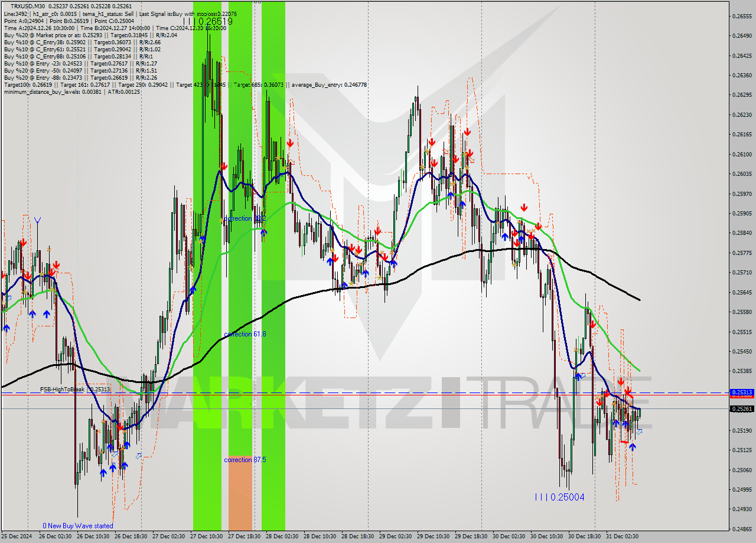The width and height of the screenshot is (756, 543).
Task: Click the '27 Dec 10:30' time label
Action: tap(207, 537)
